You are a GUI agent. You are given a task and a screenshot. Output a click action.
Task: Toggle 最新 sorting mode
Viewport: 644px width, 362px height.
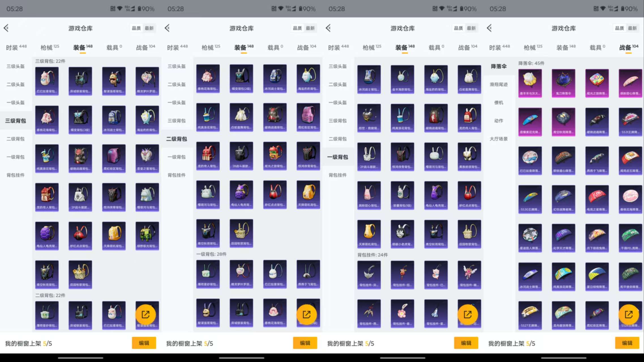click(149, 28)
